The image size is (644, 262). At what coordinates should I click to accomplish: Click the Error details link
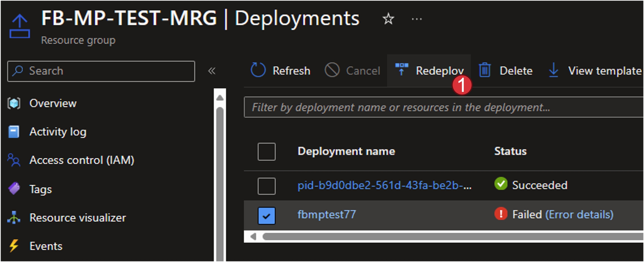(x=579, y=215)
